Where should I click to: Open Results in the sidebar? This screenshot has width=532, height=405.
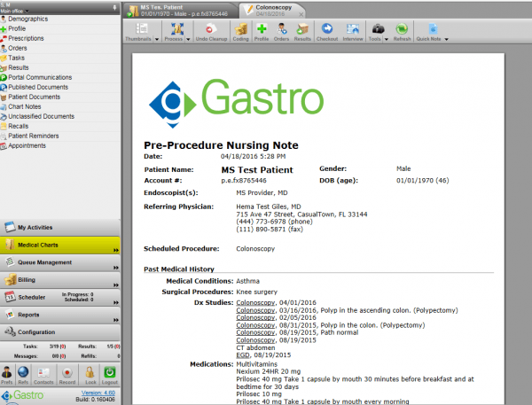point(19,68)
